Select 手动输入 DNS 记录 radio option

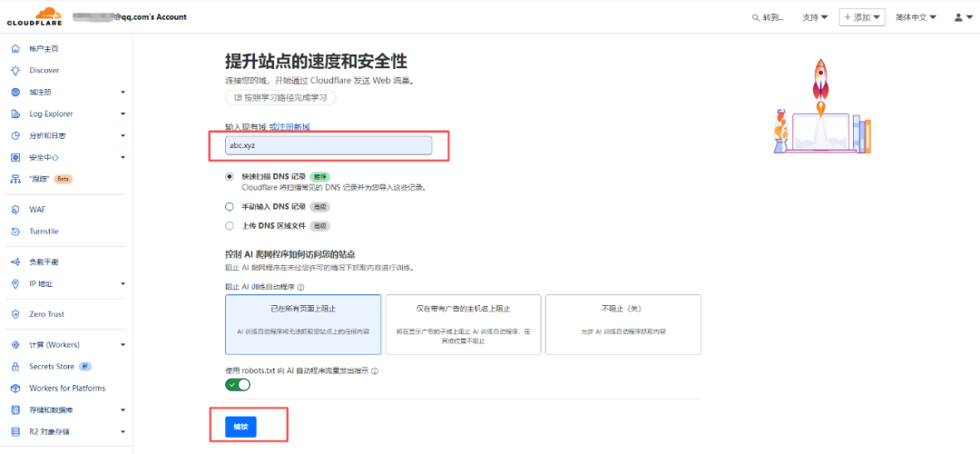(x=230, y=206)
